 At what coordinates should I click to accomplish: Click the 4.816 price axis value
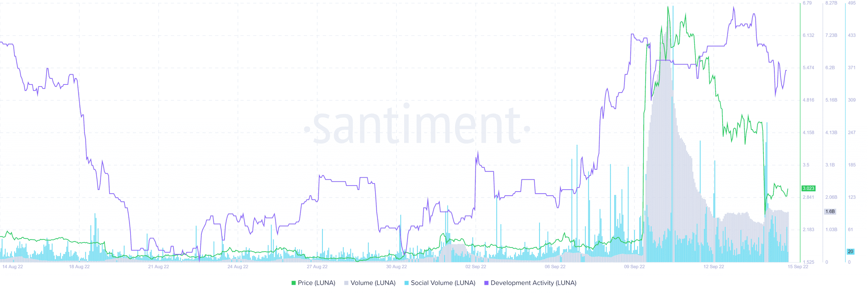[x=808, y=100]
